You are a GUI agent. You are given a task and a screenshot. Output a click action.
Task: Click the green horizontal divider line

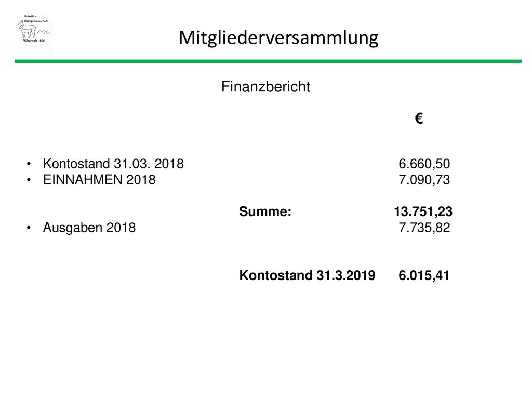[x=268, y=61]
